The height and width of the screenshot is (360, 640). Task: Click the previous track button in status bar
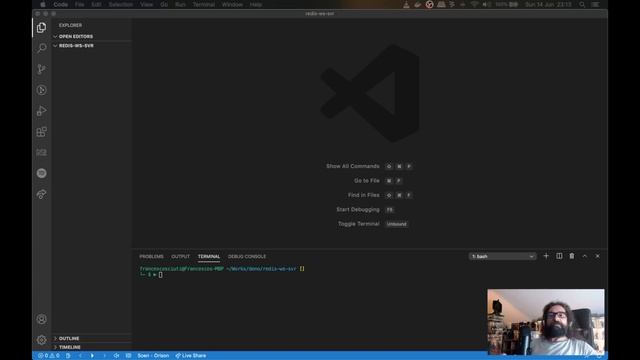click(x=80, y=356)
